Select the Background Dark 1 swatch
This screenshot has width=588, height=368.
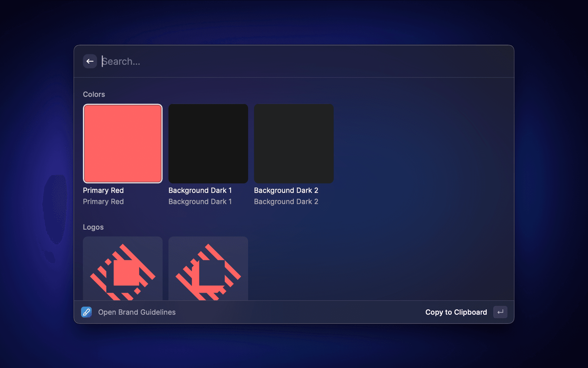pos(208,144)
